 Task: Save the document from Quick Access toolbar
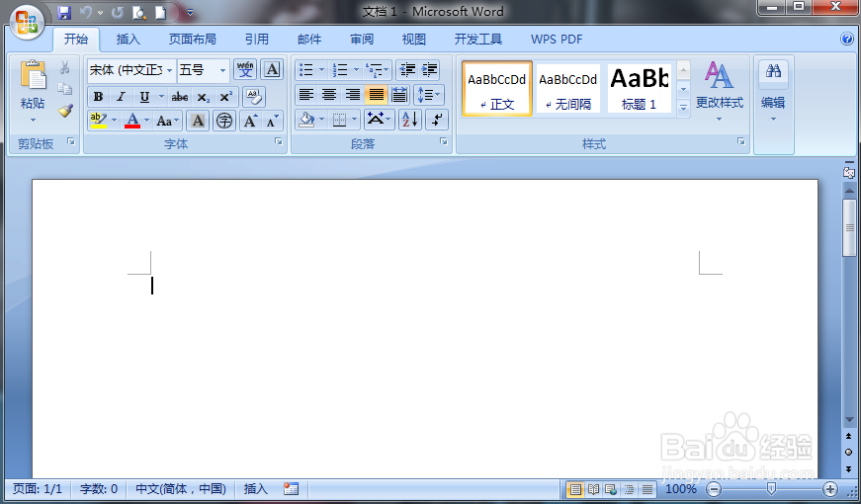tap(64, 12)
